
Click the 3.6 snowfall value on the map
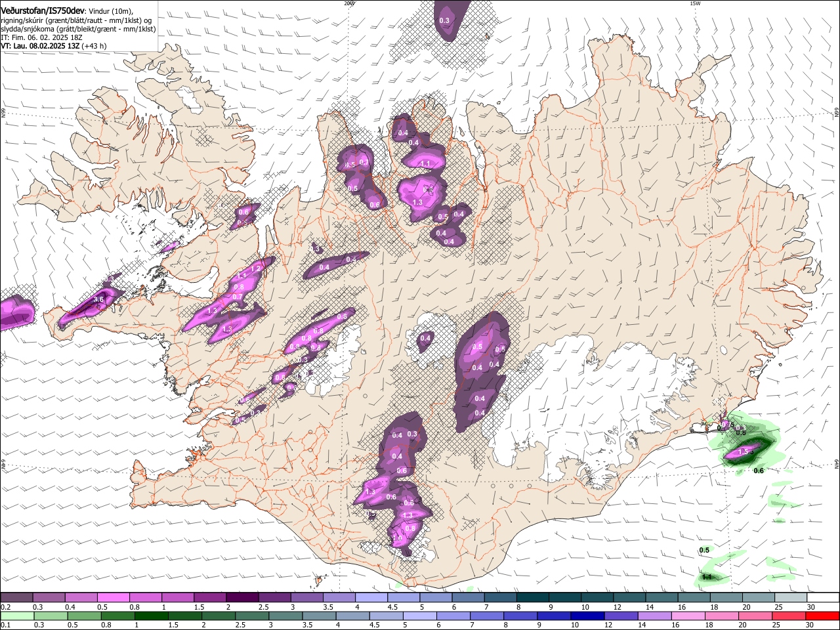point(99,299)
